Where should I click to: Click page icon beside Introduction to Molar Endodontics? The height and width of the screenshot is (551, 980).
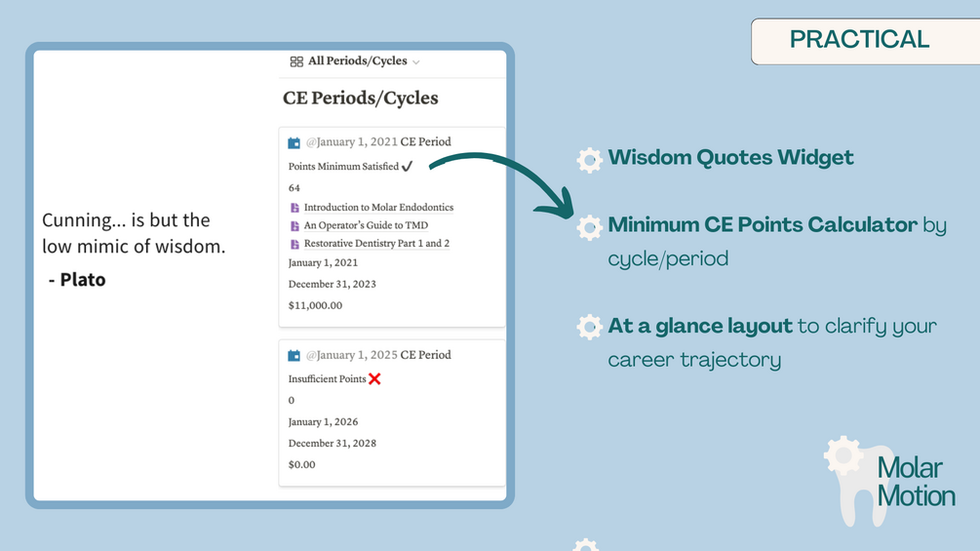click(294, 208)
